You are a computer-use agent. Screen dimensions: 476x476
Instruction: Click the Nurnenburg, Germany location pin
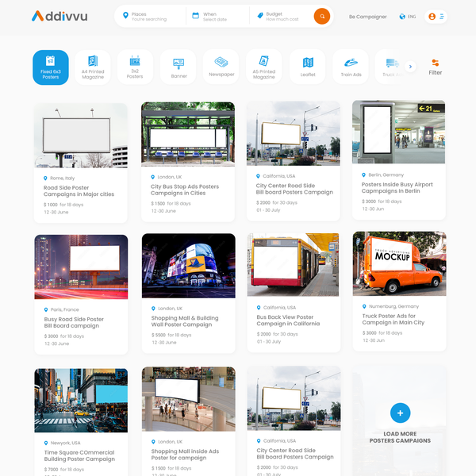[x=364, y=306]
